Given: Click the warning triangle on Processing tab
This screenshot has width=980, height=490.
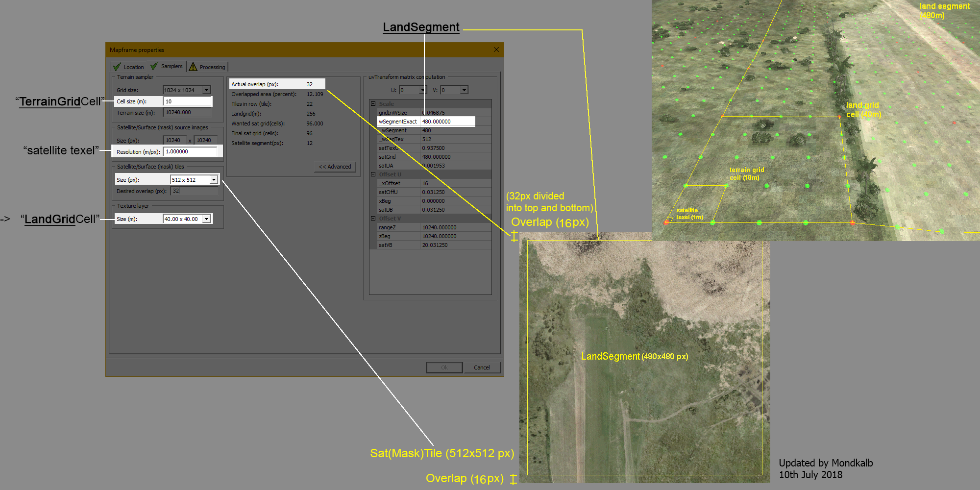Looking at the screenshot, I should [x=193, y=67].
